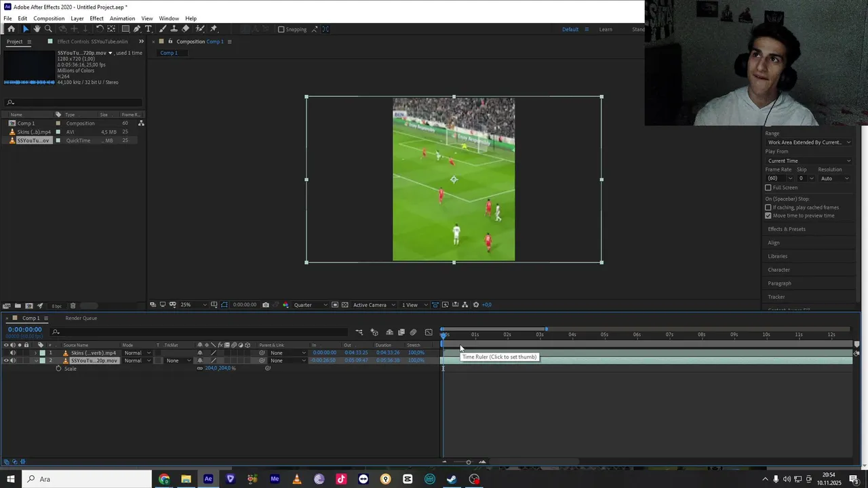
Task: Select the Hand tool
Action: click(37, 29)
